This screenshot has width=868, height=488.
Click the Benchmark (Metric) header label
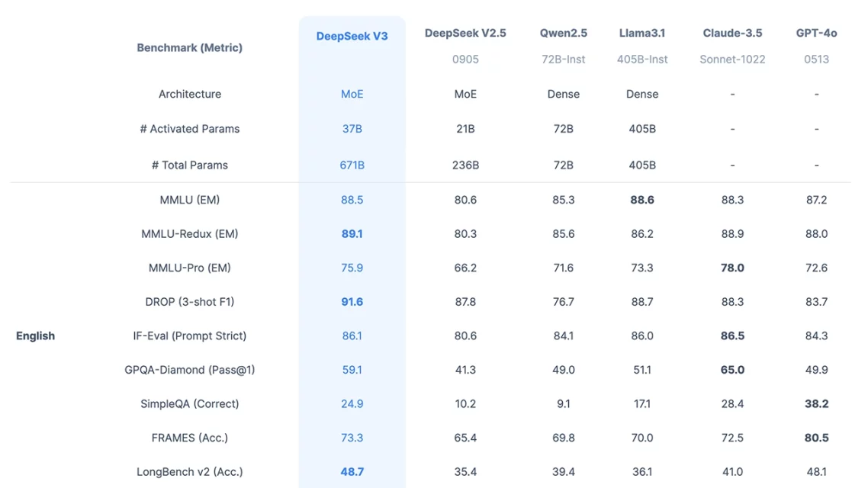[189, 47]
